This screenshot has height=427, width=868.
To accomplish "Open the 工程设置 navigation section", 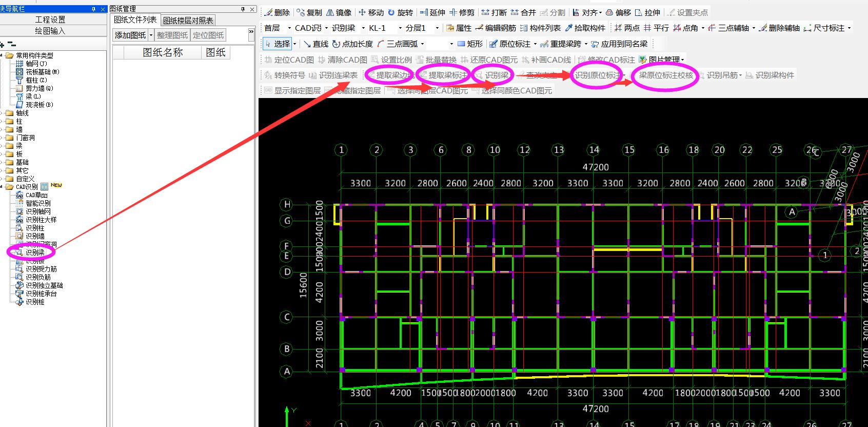I will pyautogui.click(x=50, y=20).
